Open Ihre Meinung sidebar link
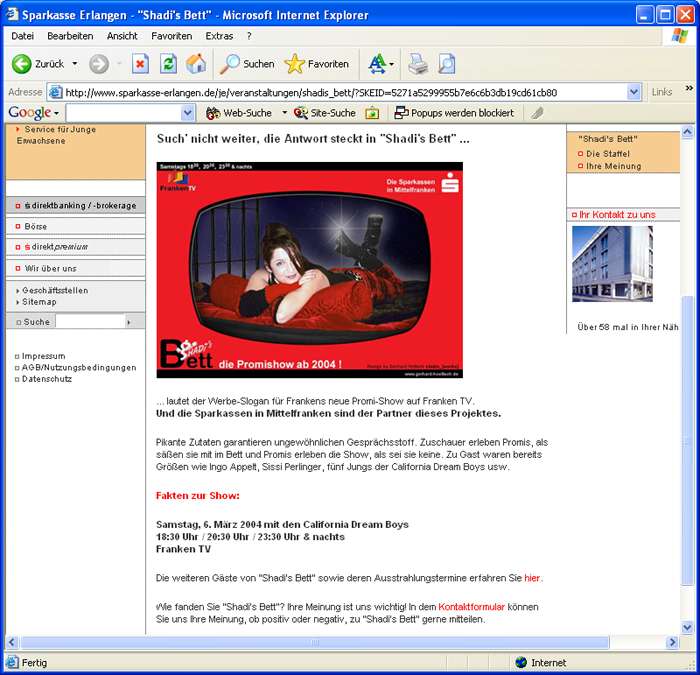The width and height of the screenshot is (700, 675). click(x=613, y=166)
